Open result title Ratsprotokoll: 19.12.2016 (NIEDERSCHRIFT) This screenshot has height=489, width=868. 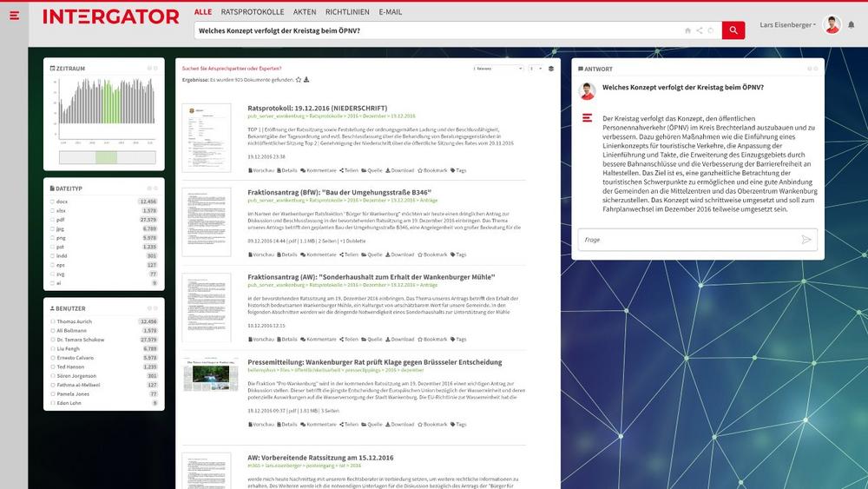tap(317, 108)
